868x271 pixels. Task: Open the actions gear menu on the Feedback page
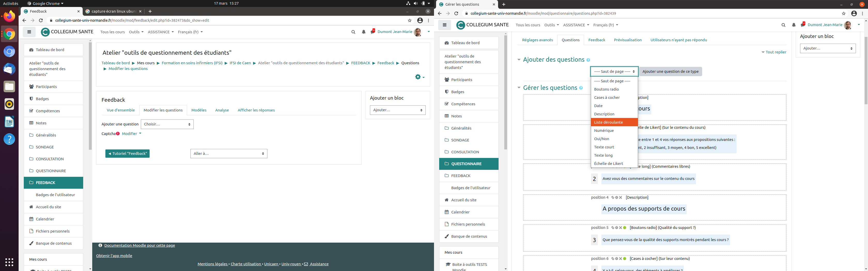419,77
